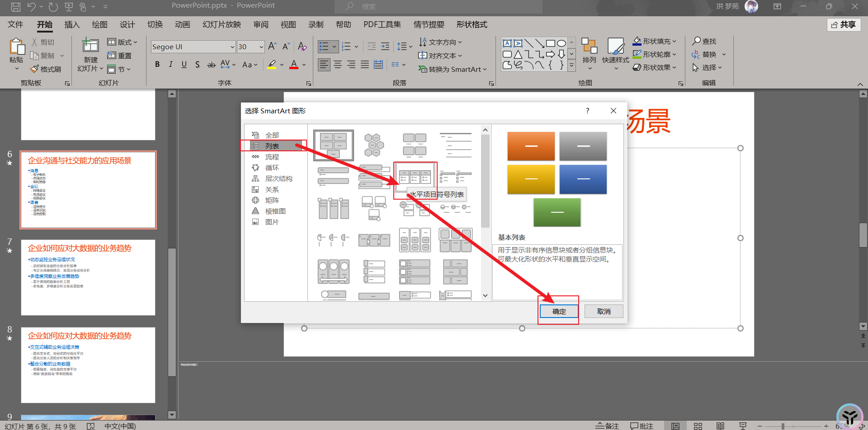Screen dimensions: 868x430
Task: Click the Find (查找) magnifier icon
Action: tap(697, 41)
